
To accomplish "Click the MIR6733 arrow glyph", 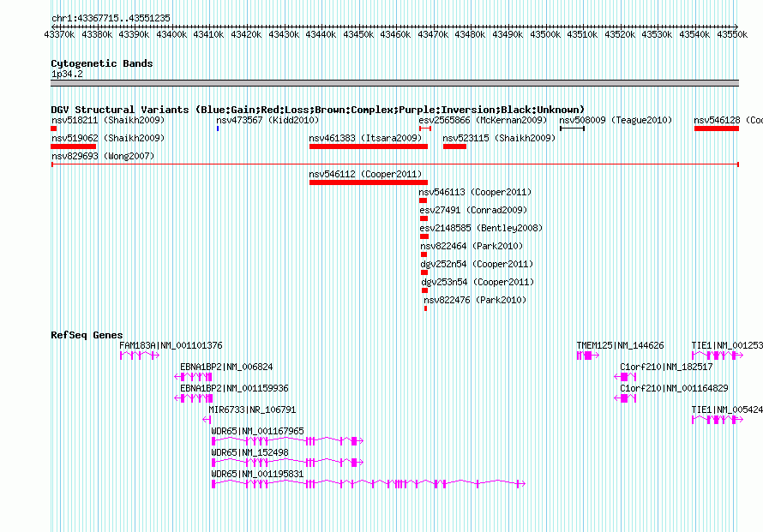I will click(x=207, y=420).
